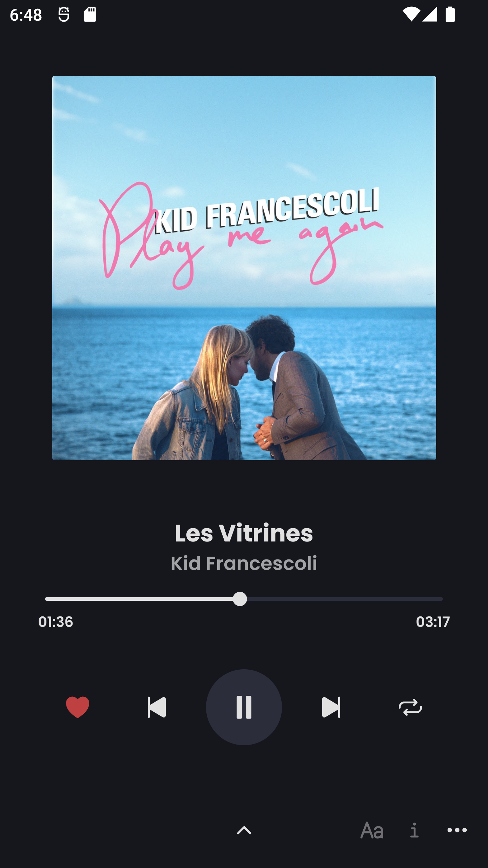Tap the song title Les Vitrines

pos(244,533)
